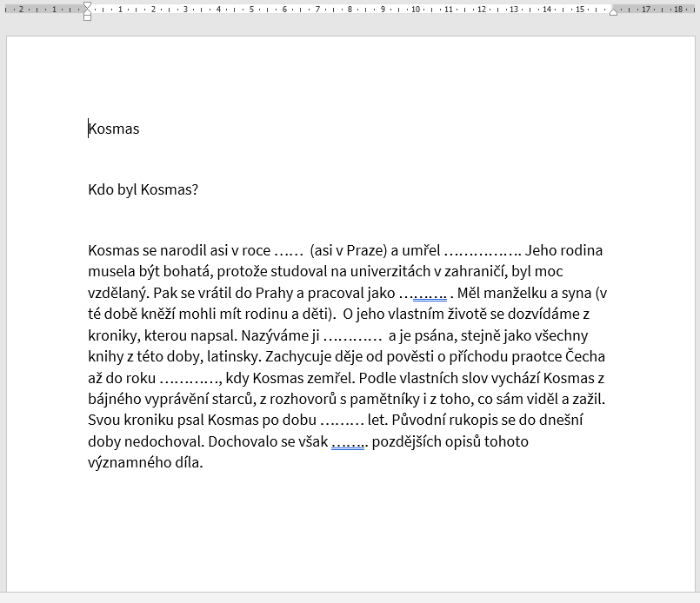Click the underlined dots after "Dochovalo se však"
The height and width of the screenshot is (603, 700).
[x=350, y=442]
